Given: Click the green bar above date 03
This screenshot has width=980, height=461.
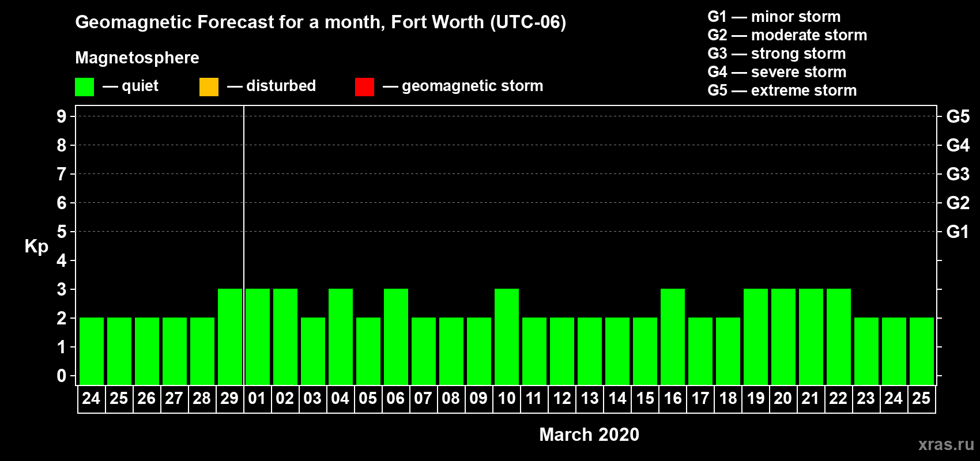Looking at the screenshot, I should [x=313, y=351].
